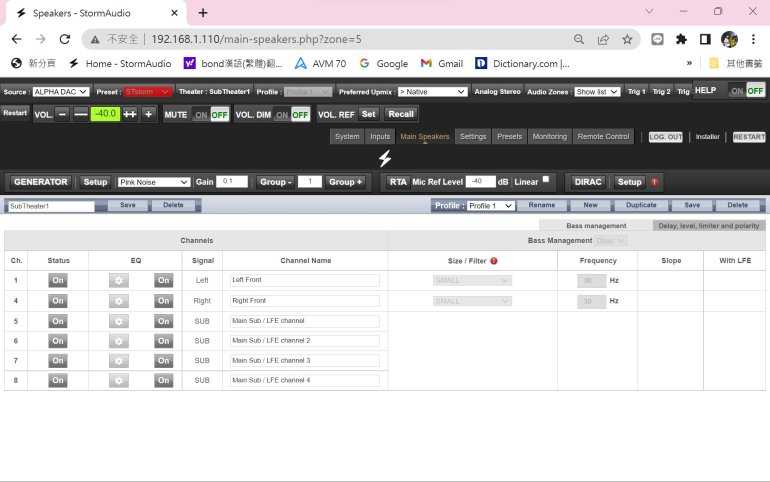The width and height of the screenshot is (770, 482).
Task: Click the Right Front channel name field
Action: tap(305, 301)
